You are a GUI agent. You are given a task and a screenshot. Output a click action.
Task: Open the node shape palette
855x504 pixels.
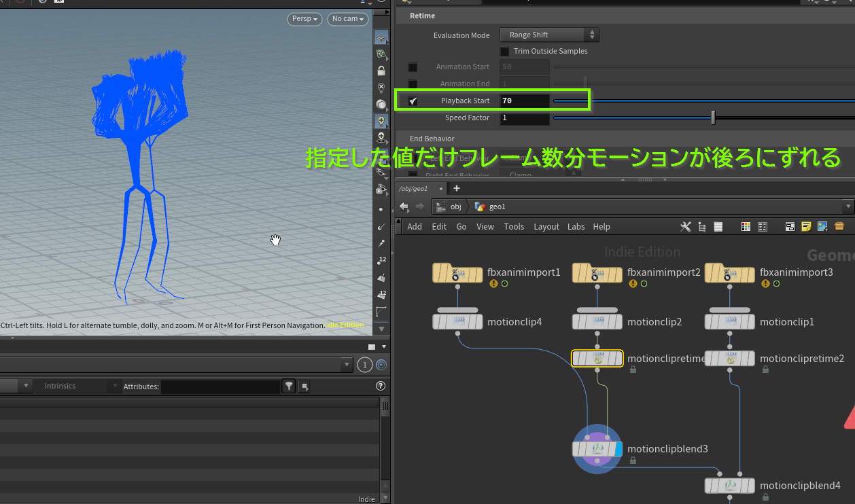(x=763, y=226)
